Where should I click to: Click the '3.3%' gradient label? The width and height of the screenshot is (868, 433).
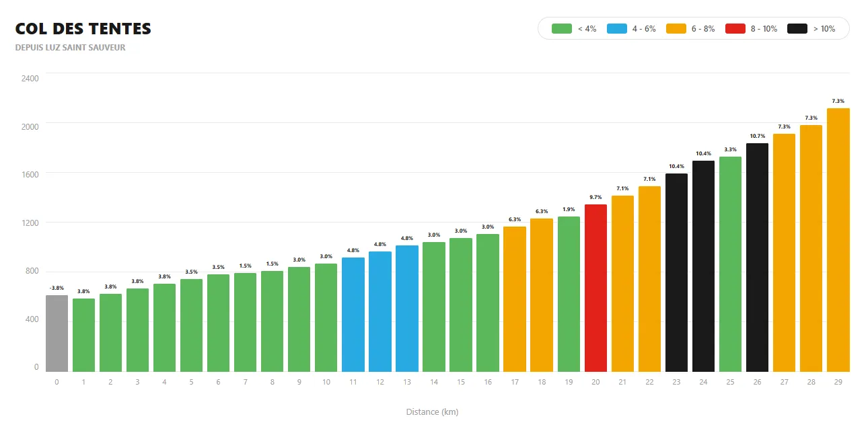(x=730, y=149)
